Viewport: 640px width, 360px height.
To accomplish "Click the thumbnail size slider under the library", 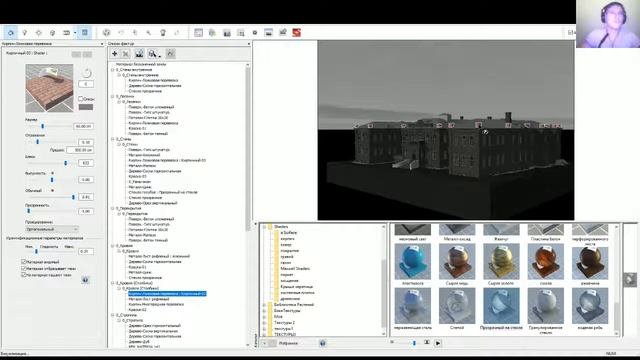I will 414,343.
